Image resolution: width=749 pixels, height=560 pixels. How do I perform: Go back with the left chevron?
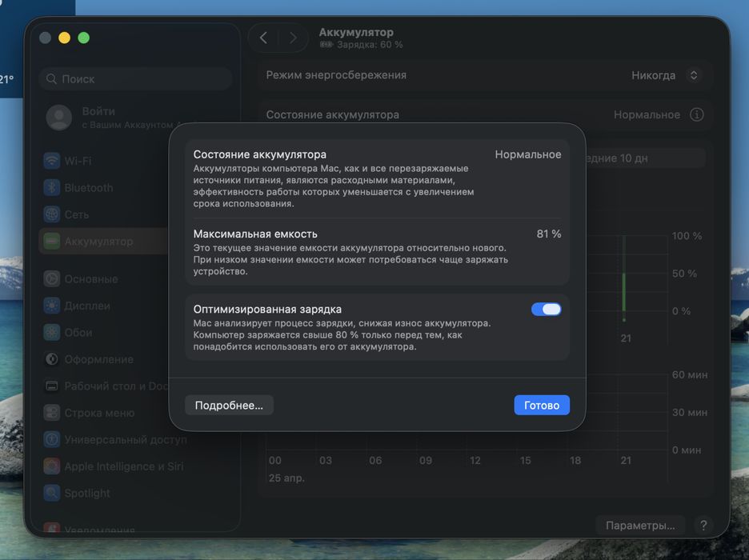[263, 38]
